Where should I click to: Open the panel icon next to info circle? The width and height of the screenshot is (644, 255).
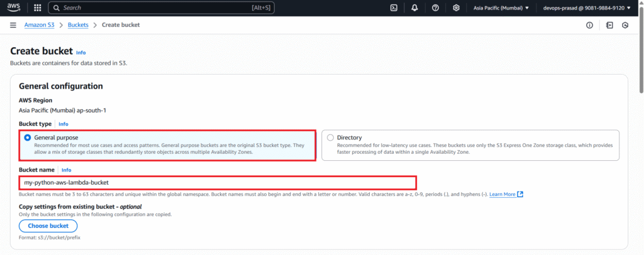609,25
